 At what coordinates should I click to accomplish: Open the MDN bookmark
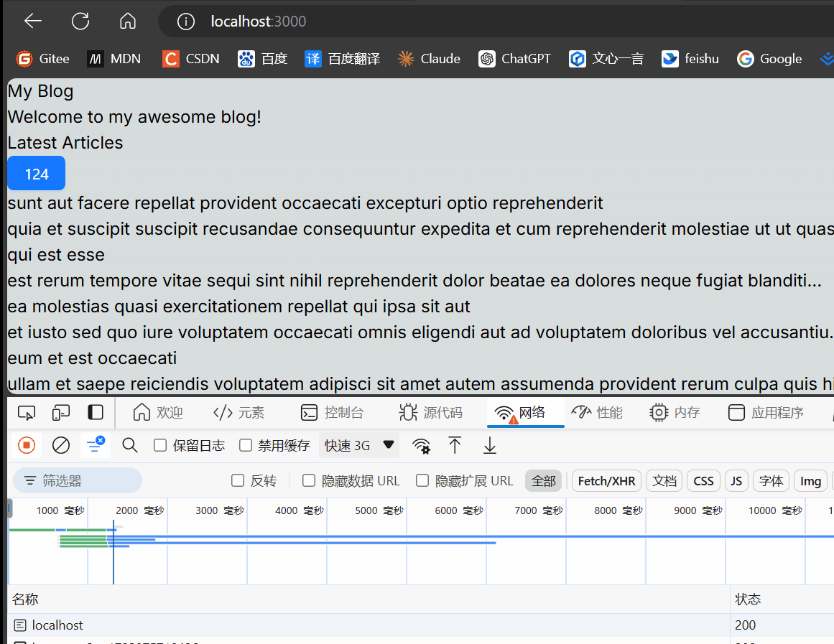tap(113, 59)
